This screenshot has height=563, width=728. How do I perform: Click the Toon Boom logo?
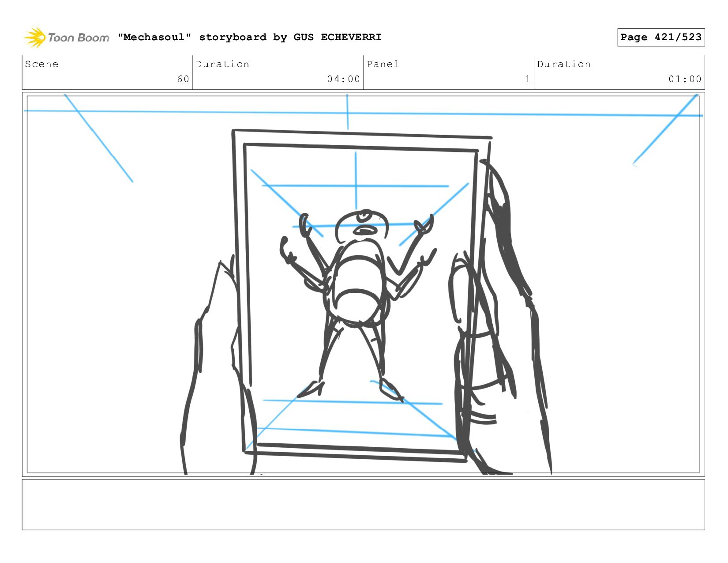(x=66, y=37)
